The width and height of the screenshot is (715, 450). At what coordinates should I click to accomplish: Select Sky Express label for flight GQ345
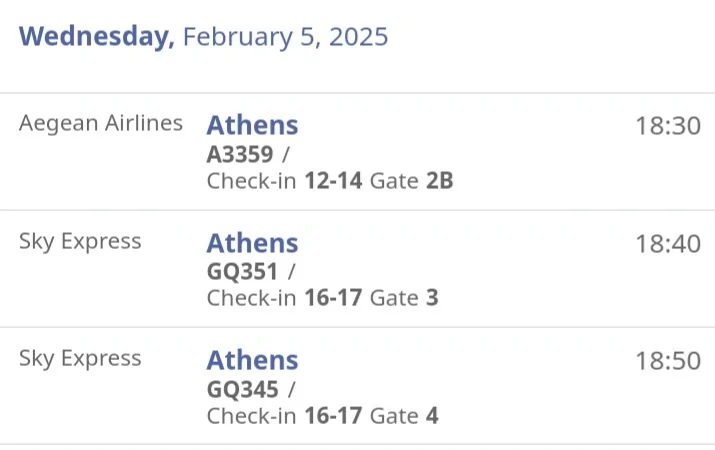pyautogui.click(x=80, y=358)
